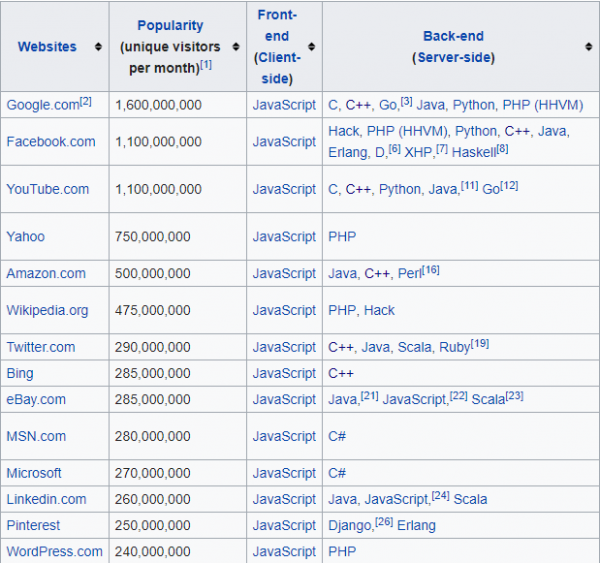Screen dimensions: 600x563
Task: Click footnote [1] in Popularity header
Action: tap(206, 65)
